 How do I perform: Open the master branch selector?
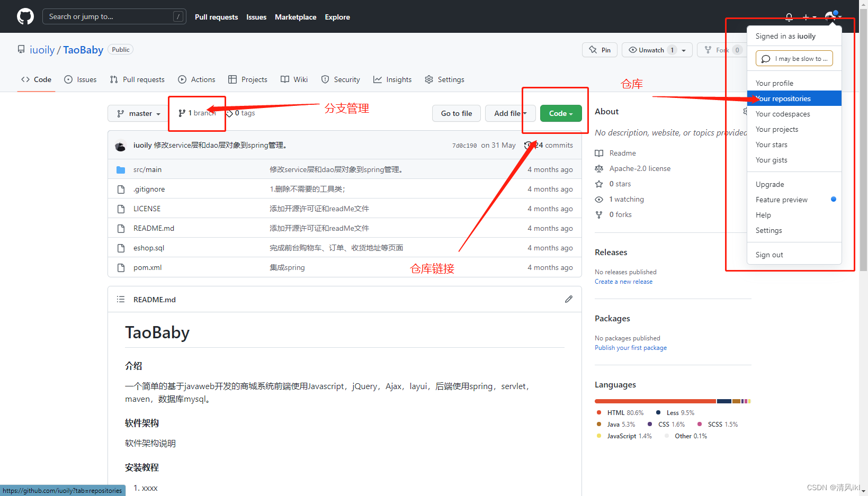point(139,113)
